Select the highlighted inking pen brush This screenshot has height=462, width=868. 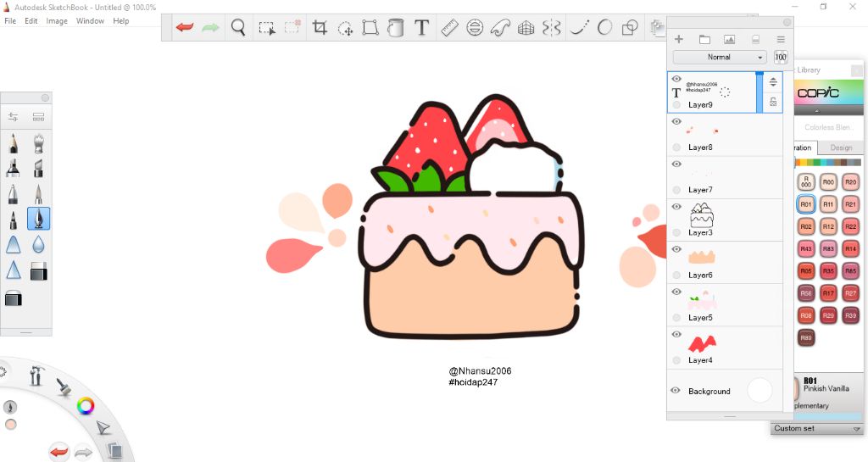[x=38, y=219]
